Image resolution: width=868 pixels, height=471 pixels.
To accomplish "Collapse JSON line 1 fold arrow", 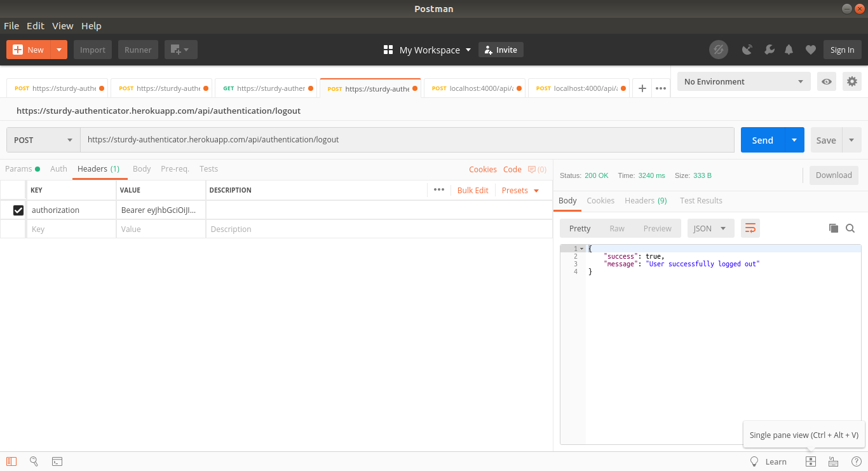I will click(582, 249).
